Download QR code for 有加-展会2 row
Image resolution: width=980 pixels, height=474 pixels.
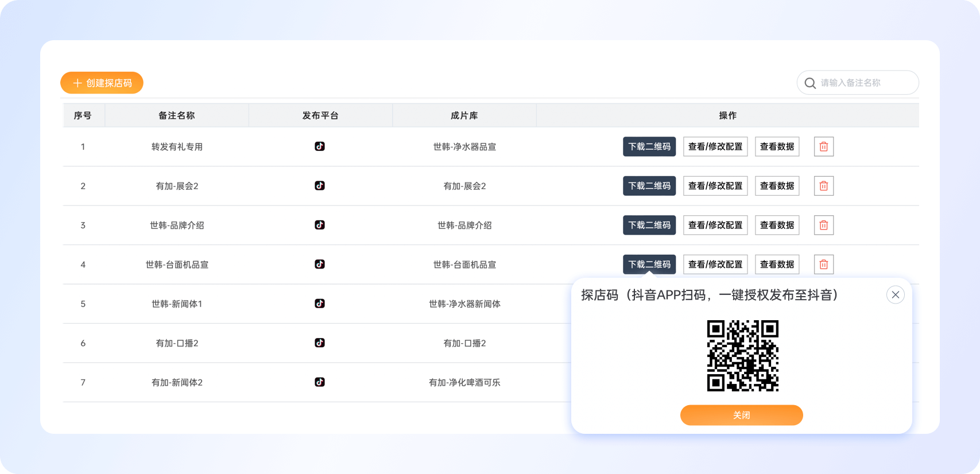649,186
